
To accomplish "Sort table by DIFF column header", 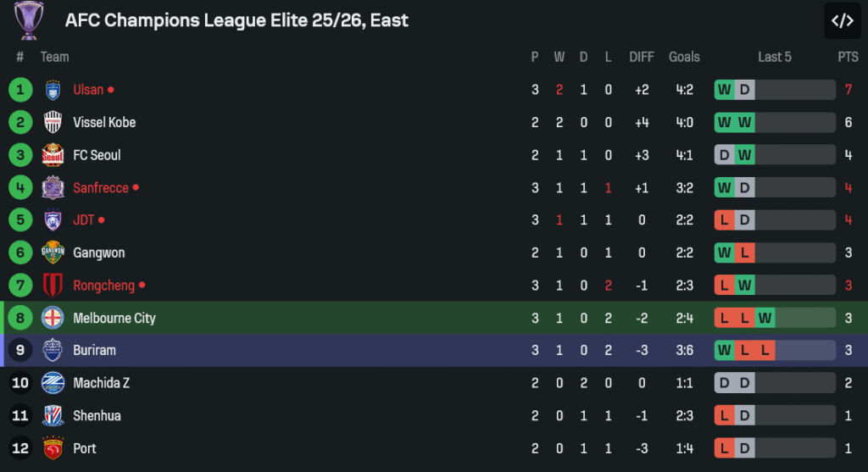I will tap(642, 57).
